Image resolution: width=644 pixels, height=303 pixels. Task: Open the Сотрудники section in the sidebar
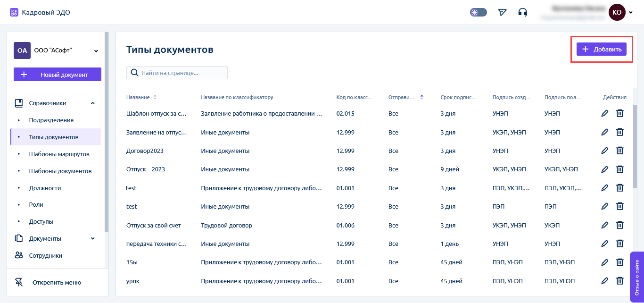click(45, 255)
